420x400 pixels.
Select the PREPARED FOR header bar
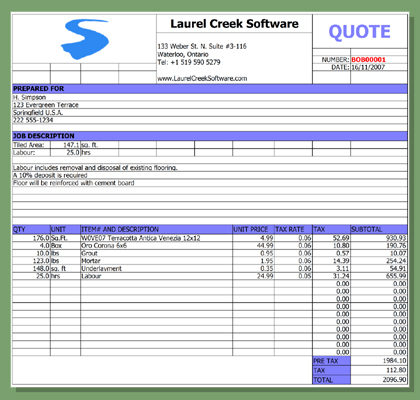click(x=210, y=89)
